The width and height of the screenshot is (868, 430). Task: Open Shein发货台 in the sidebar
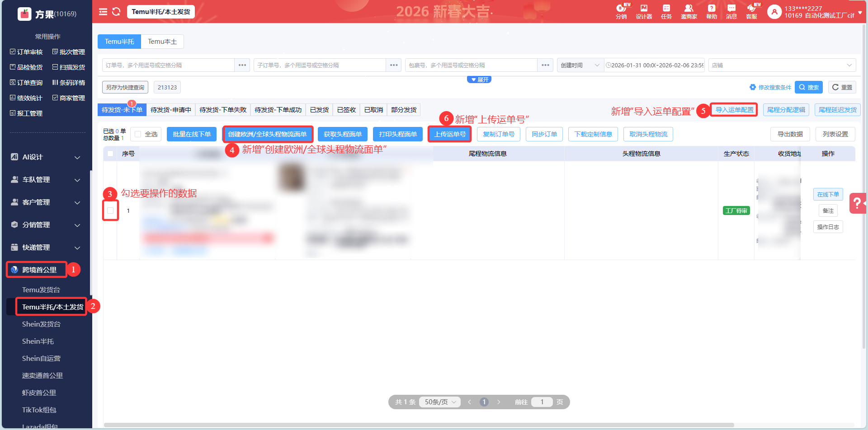[x=41, y=324]
